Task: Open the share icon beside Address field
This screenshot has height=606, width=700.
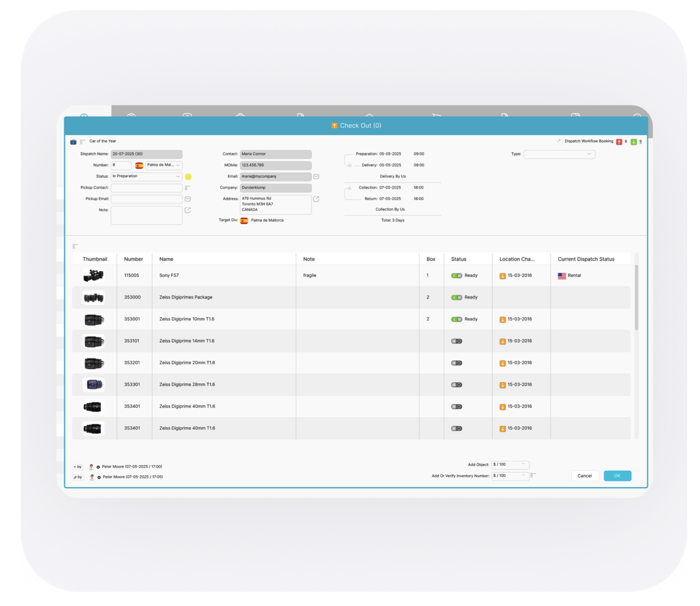Action: [x=316, y=199]
